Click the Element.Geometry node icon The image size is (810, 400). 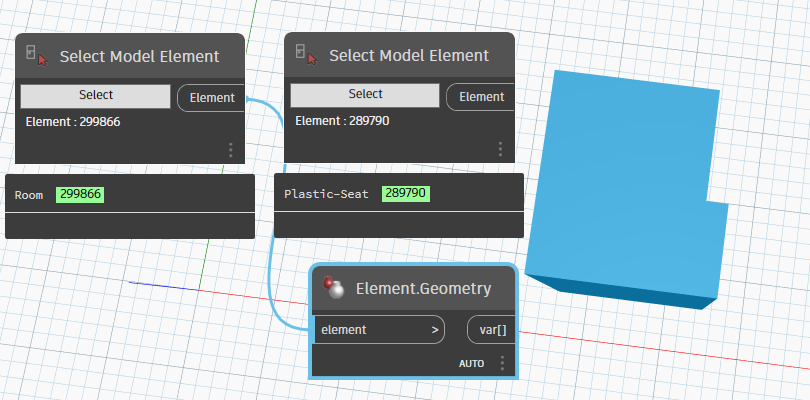tap(333, 289)
